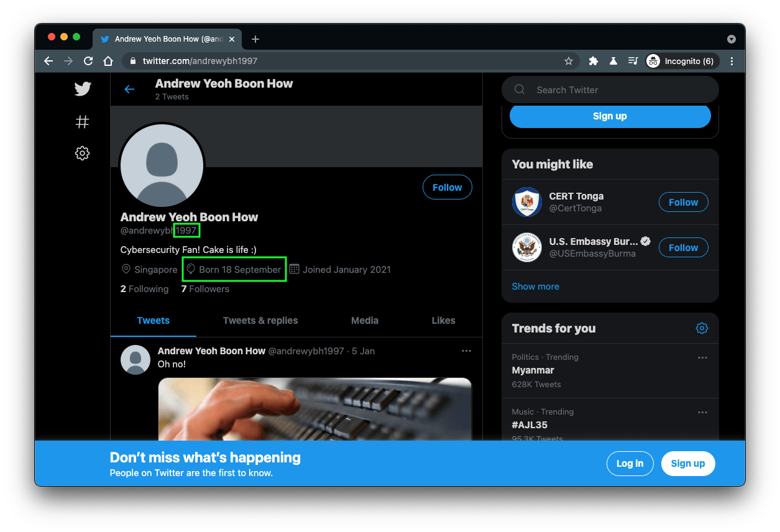Click the Trends for you heading
The image size is (780, 532).
pyautogui.click(x=554, y=329)
